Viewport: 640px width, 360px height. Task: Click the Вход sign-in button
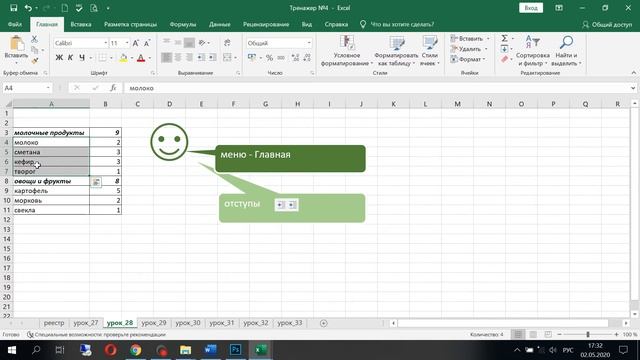[531, 8]
